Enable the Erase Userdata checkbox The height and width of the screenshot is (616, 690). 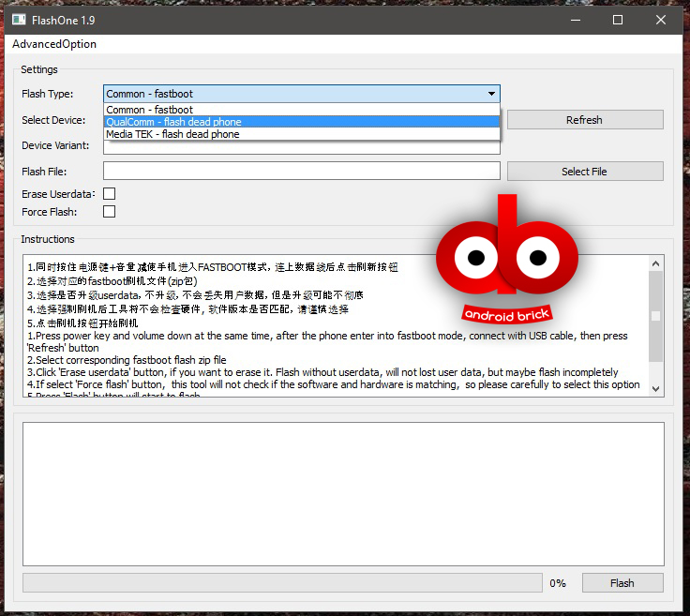tap(109, 193)
